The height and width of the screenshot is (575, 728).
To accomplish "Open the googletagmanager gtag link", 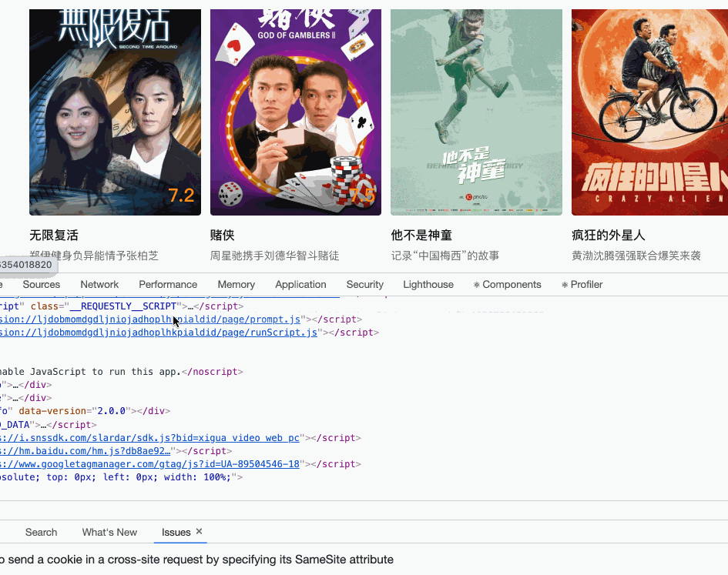I will pos(149,463).
